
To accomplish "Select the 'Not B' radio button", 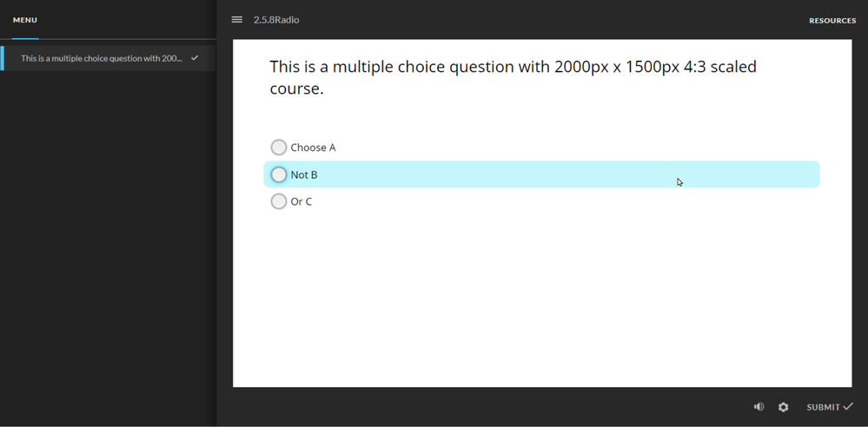I will point(279,174).
